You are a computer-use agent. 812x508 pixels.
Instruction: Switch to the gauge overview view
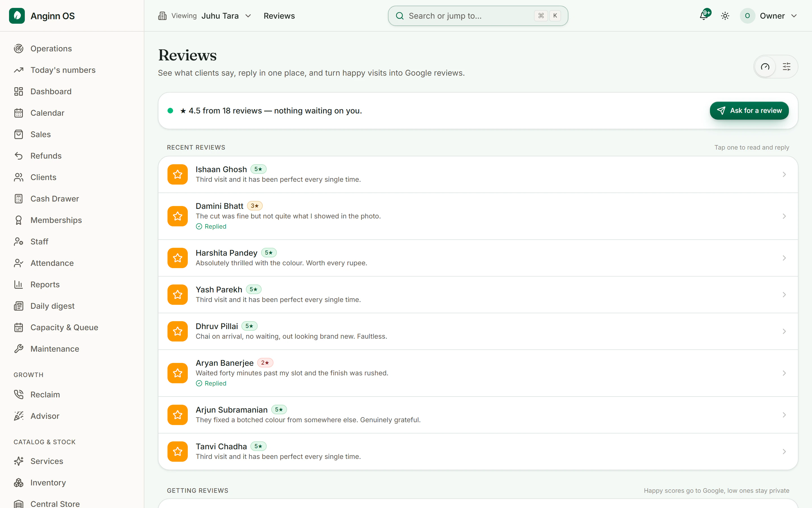click(765, 67)
